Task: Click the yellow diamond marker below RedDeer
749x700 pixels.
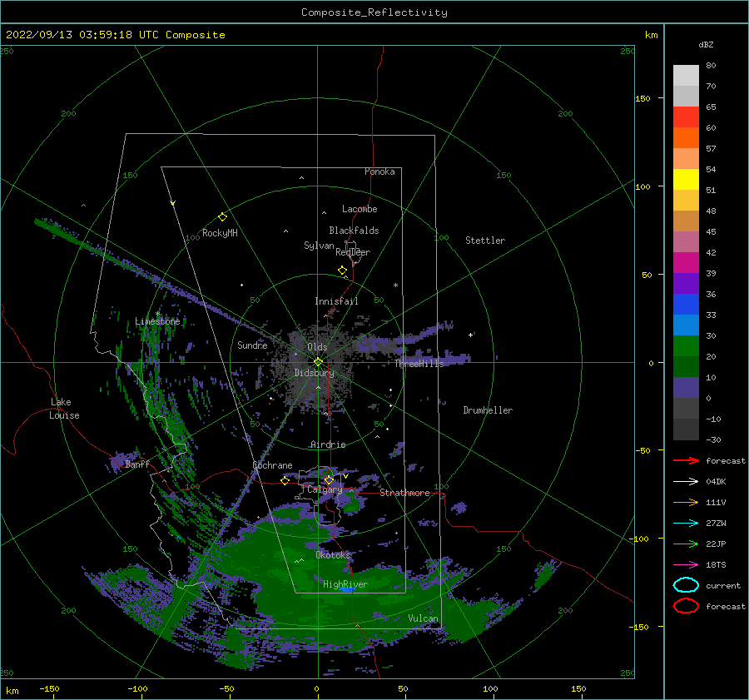Action: [x=343, y=271]
